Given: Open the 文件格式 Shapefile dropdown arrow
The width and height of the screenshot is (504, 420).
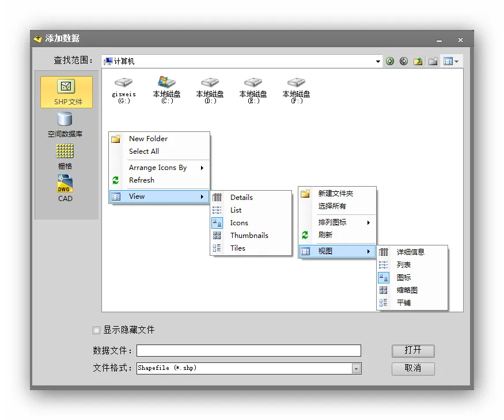Looking at the screenshot, I should click(x=357, y=368).
